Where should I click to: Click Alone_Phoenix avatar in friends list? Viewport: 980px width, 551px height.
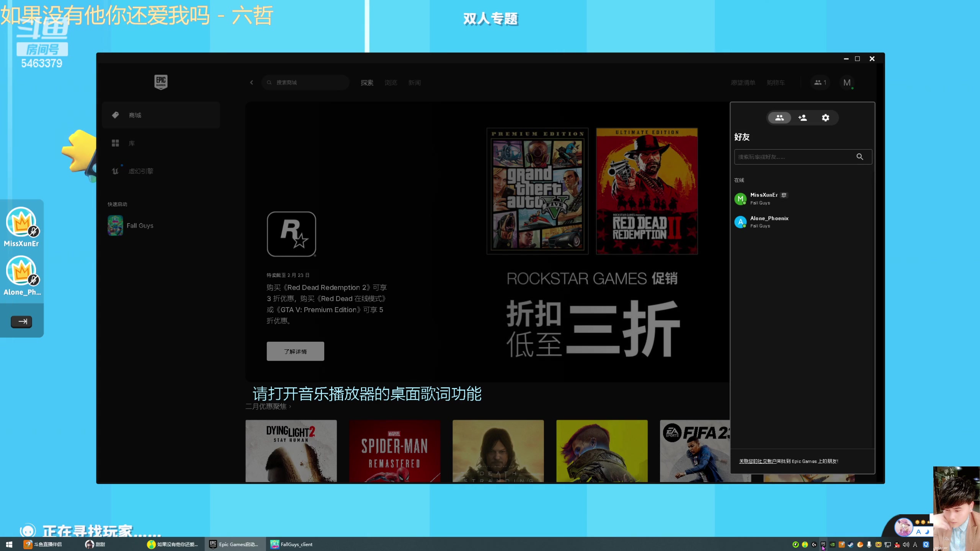pyautogui.click(x=740, y=222)
